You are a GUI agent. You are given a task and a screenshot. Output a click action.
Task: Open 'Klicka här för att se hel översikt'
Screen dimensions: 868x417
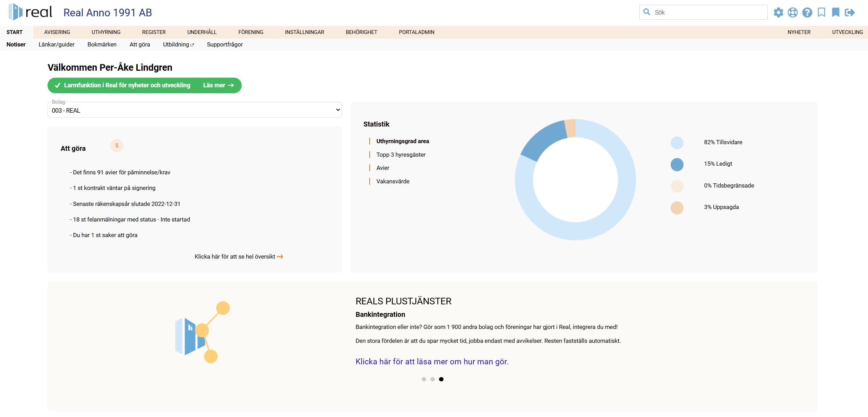(x=239, y=257)
